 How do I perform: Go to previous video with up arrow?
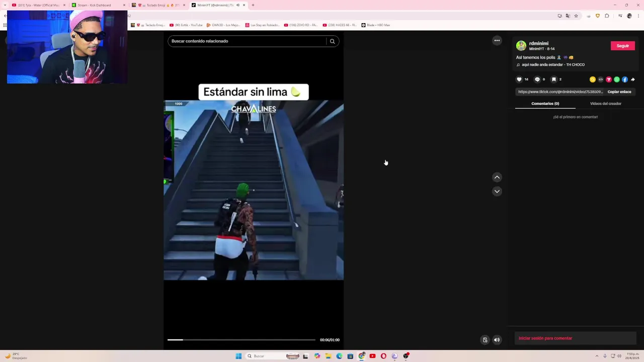coord(497,177)
